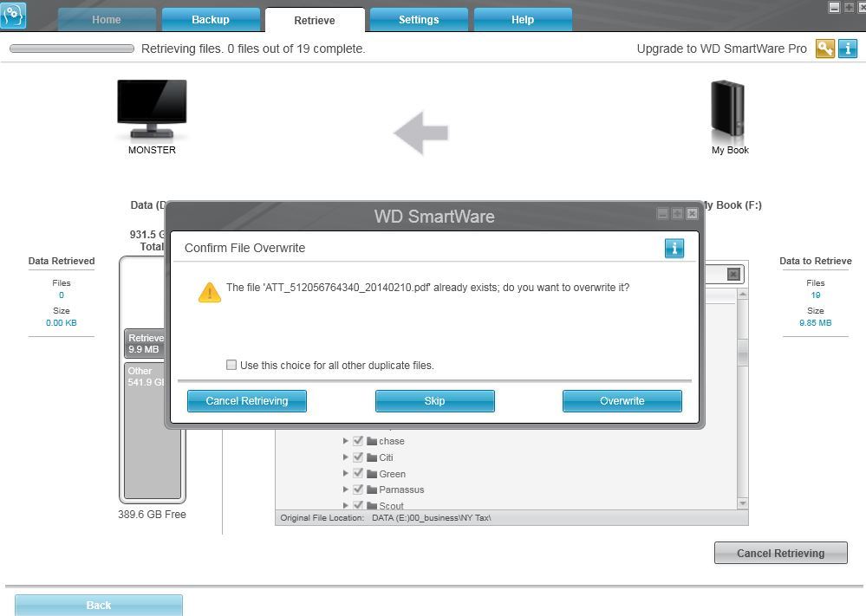
Task: Click the chase folder icon
Action: 372,441
